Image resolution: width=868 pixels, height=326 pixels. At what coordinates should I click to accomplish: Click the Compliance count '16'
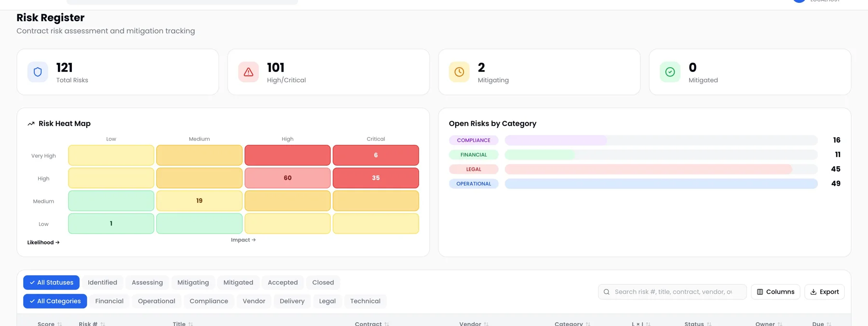click(x=837, y=140)
